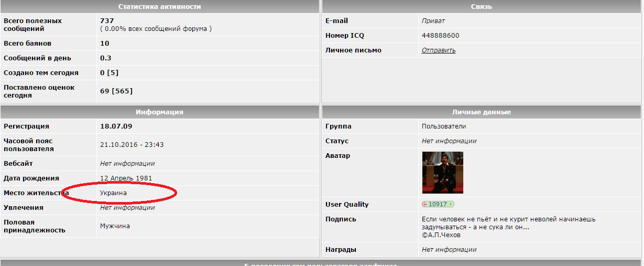Click the Приват e-mail value
The image size is (644, 266).
pyautogui.click(x=433, y=21)
